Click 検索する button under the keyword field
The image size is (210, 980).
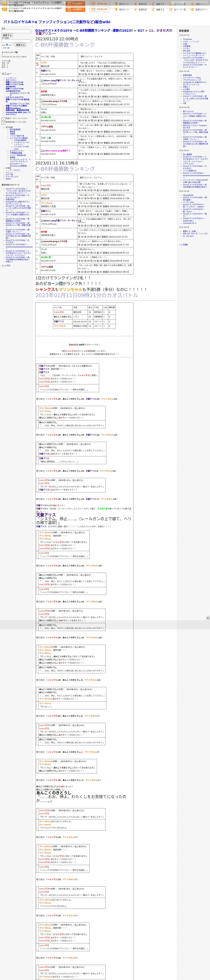pyautogui.click(x=7, y=35)
